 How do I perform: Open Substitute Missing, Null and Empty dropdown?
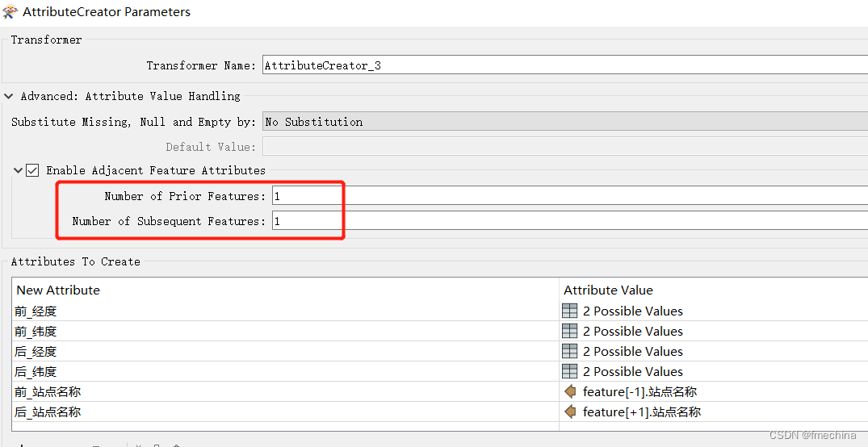click(565, 122)
